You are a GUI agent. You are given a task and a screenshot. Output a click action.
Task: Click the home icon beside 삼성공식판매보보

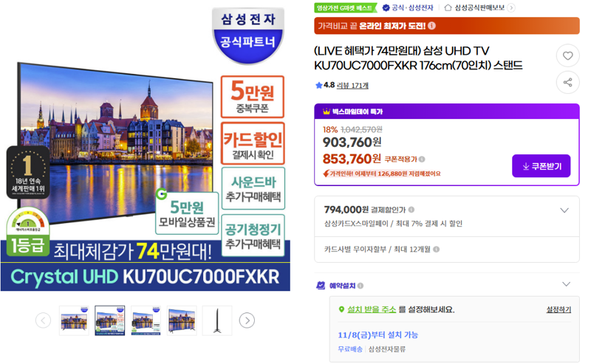(x=448, y=7)
